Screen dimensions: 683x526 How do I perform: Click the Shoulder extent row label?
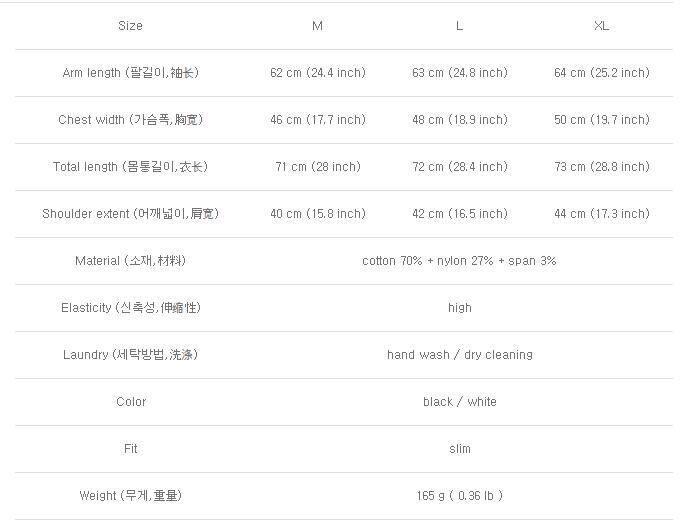(x=130, y=214)
